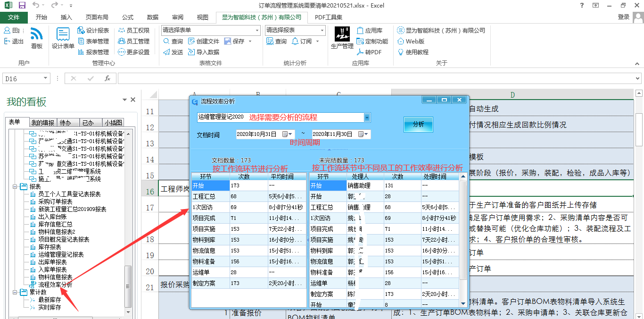Expand the 保存 dropdown arrow

point(250,41)
